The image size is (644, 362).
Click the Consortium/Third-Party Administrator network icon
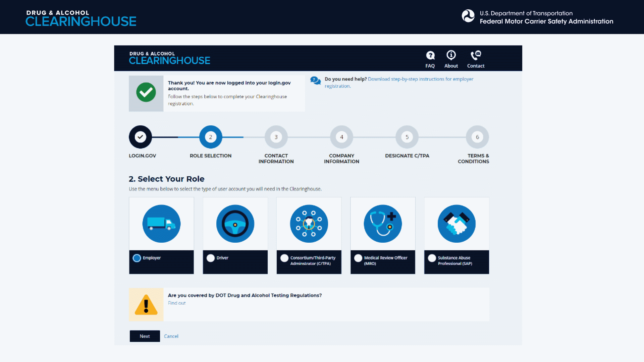(309, 224)
